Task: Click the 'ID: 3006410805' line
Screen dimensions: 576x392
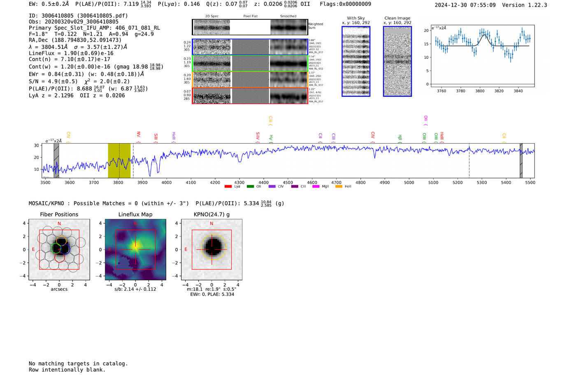Action: point(78,16)
